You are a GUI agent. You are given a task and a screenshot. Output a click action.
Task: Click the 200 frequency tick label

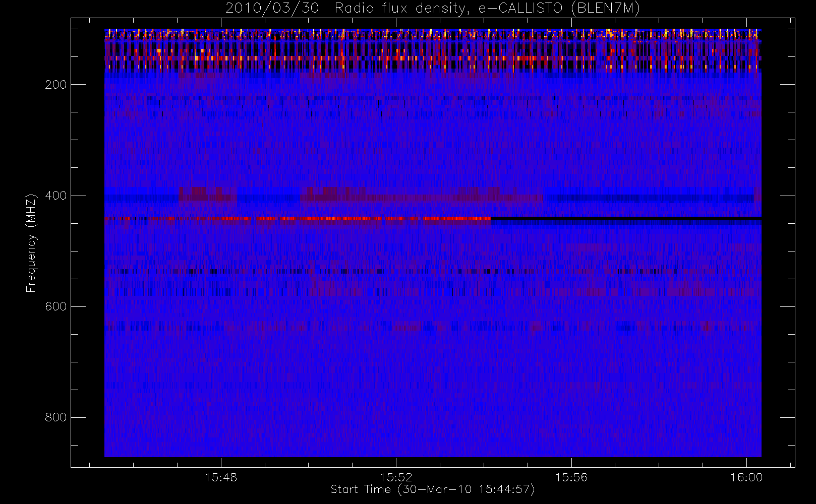[x=56, y=85]
